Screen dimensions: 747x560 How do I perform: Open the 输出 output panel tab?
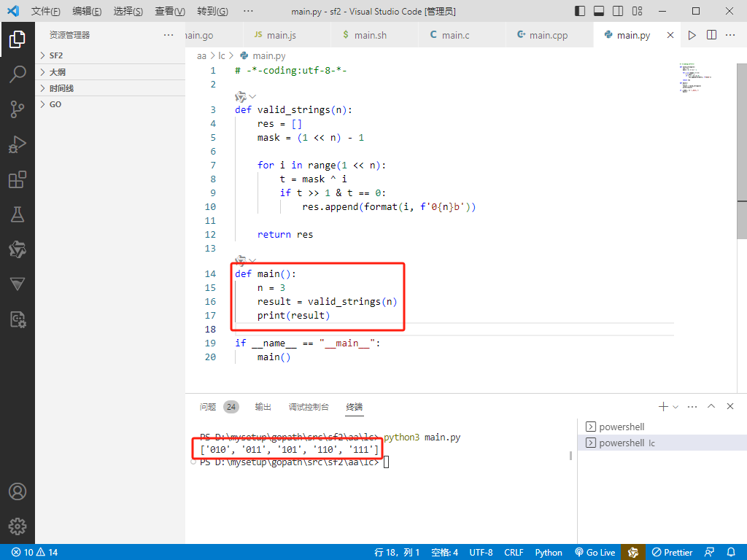(x=263, y=407)
